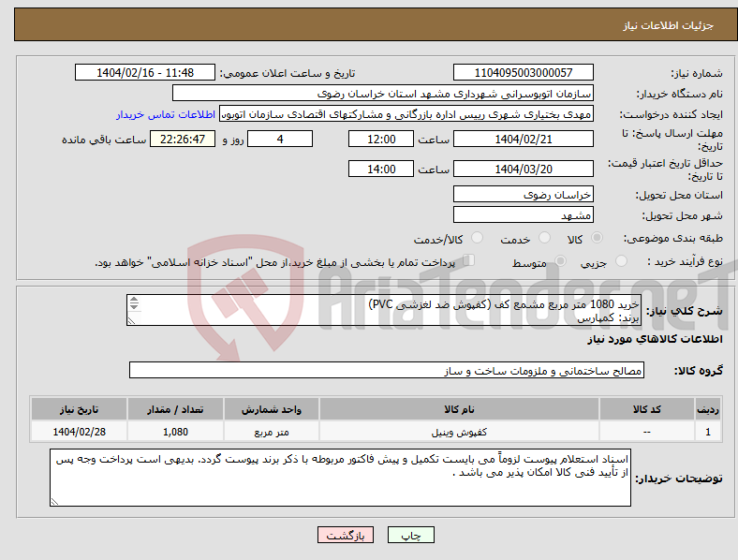Click the description box scroll down arrow
This screenshot has height=560, width=738.
click(x=134, y=307)
